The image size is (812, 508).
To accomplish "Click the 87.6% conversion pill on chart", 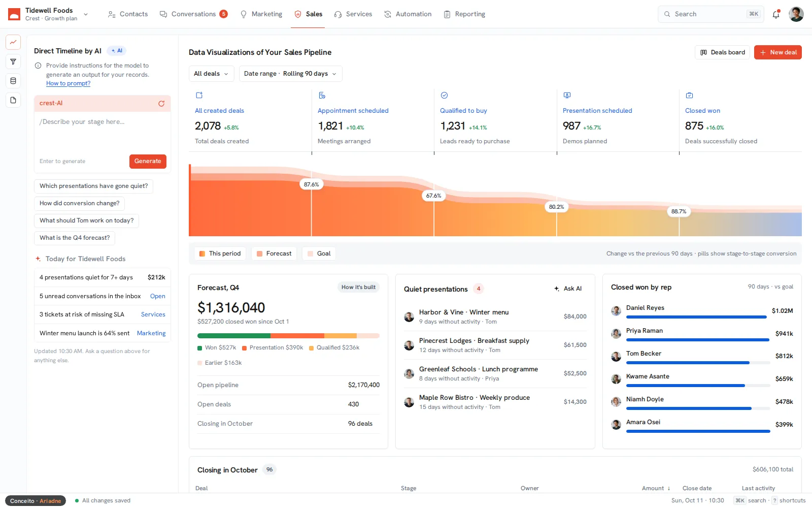I will click(312, 184).
